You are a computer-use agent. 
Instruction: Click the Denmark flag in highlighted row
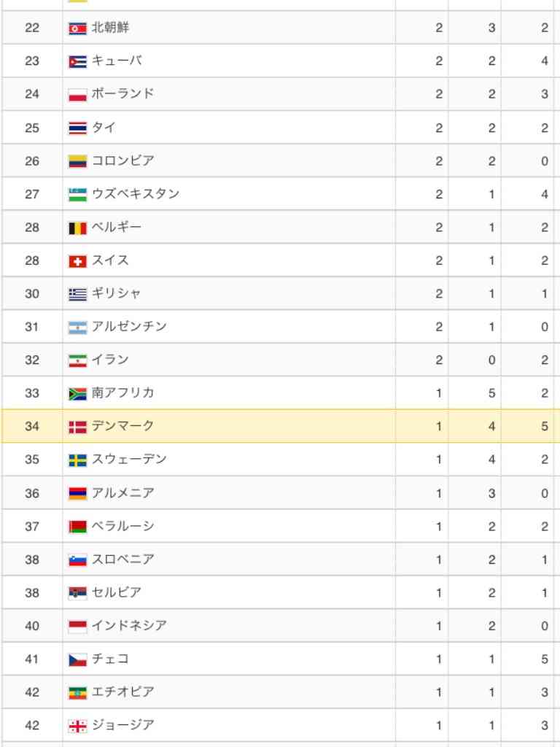point(77,427)
